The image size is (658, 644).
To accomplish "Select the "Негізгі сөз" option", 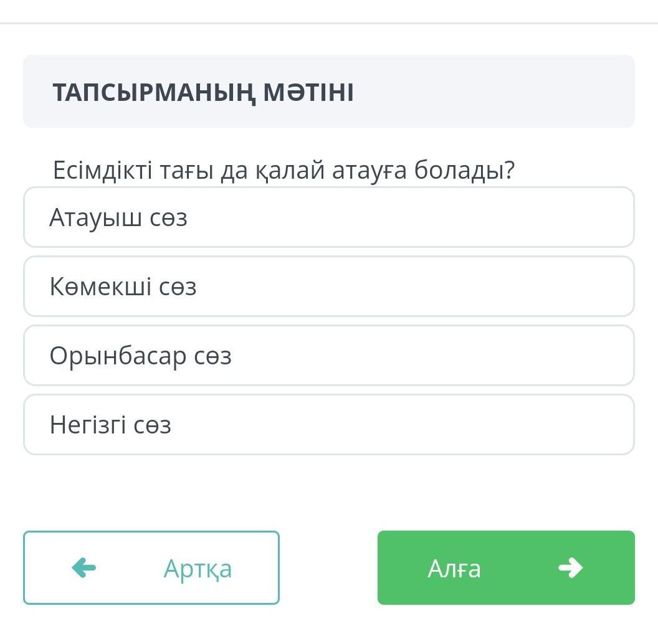I will coord(328,425).
